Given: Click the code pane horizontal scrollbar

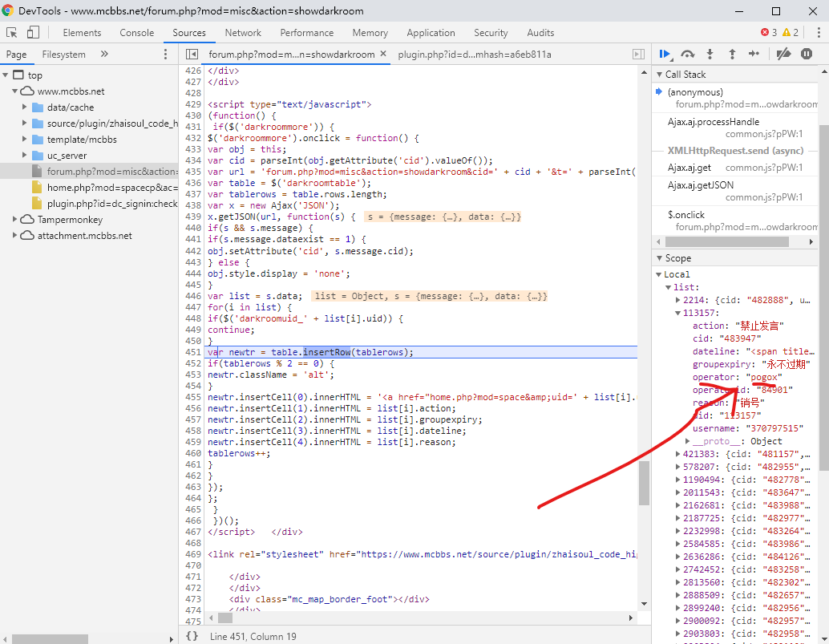Looking at the screenshot, I should coord(225,618).
